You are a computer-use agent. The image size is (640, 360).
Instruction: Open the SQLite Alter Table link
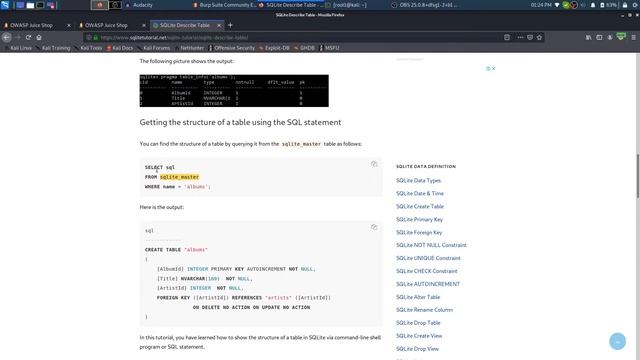pyautogui.click(x=418, y=297)
